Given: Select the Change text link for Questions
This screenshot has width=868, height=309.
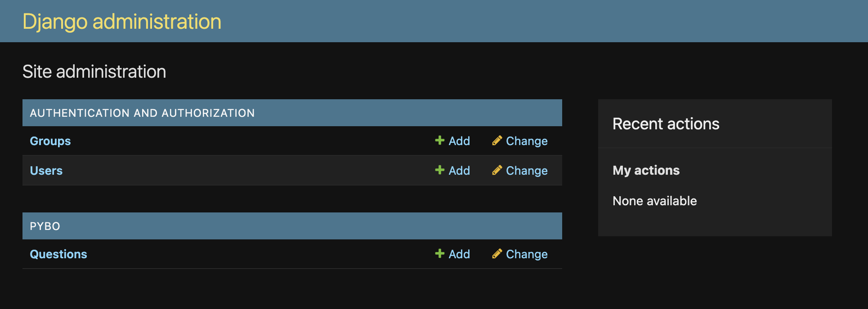Looking at the screenshot, I should 527,254.
